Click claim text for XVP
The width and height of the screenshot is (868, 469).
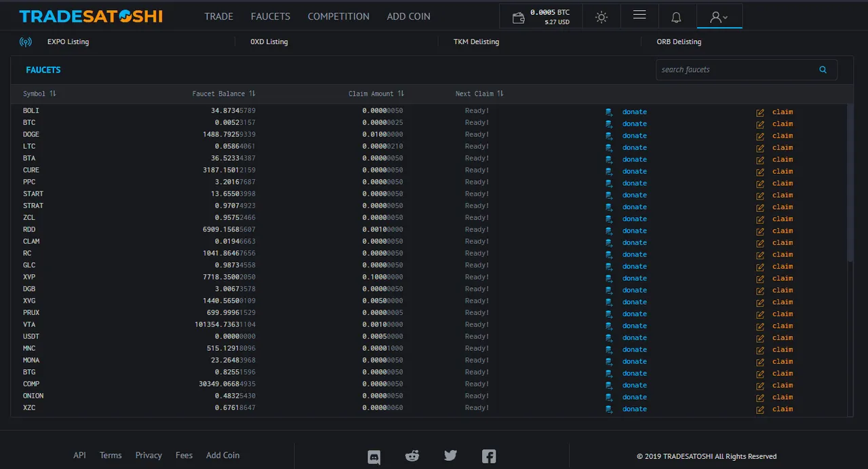(x=783, y=278)
